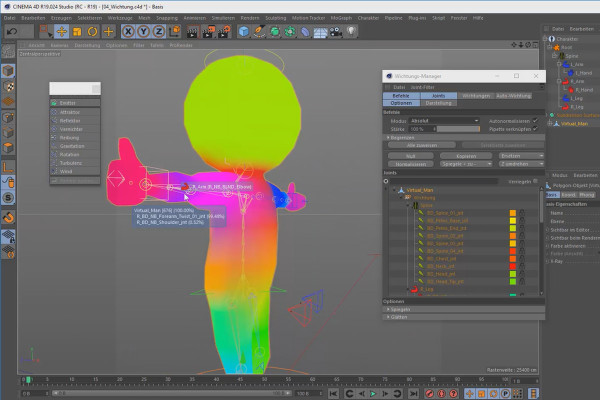The image size is (600, 400).
Task: Select the Rotate tool in top toolbar
Action: coord(92,31)
